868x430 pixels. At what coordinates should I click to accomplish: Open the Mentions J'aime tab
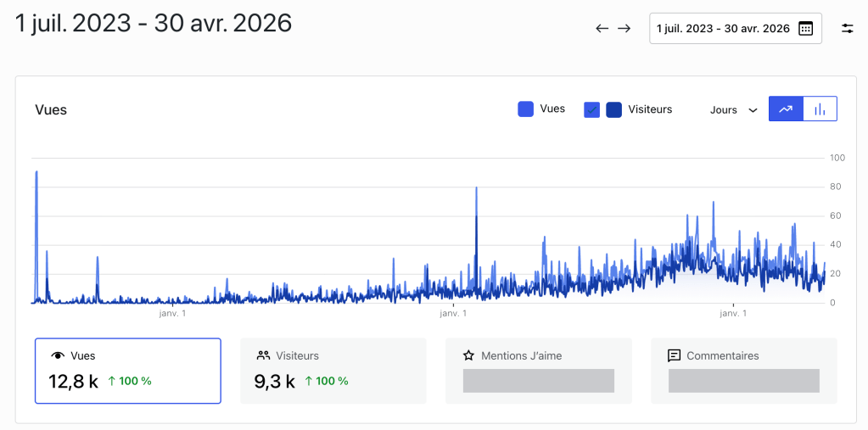point(539,371)
